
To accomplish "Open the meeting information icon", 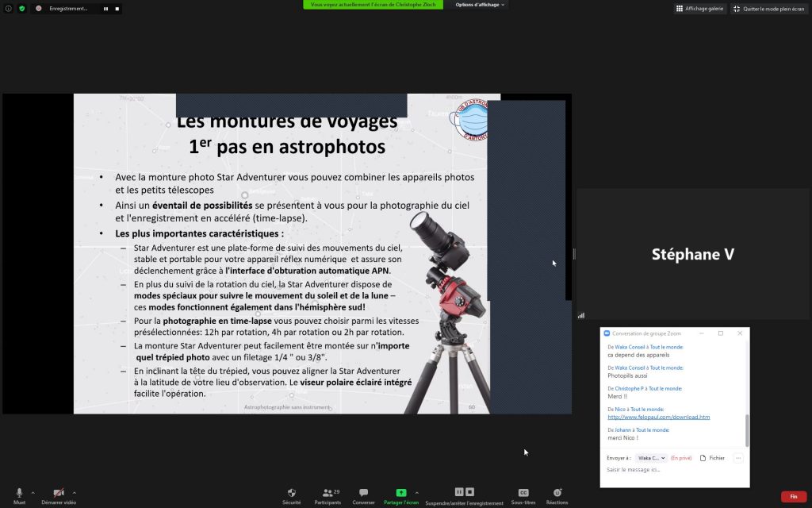I will (8, 8).
